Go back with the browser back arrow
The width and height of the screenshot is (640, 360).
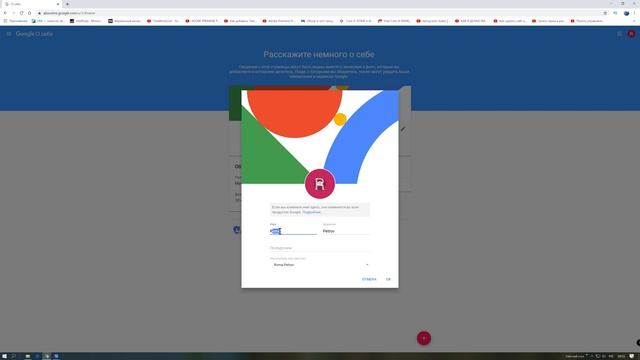click(x=5, y=13)
